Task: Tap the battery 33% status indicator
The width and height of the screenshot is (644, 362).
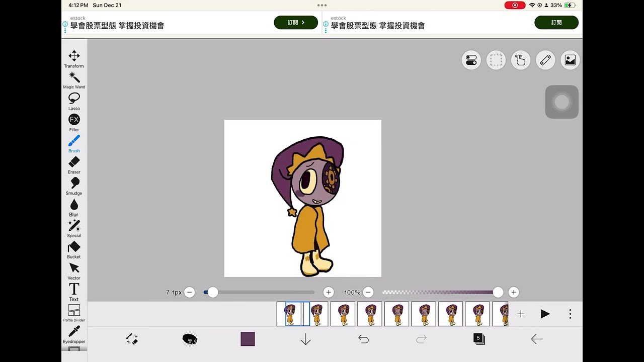Action: 563,5
